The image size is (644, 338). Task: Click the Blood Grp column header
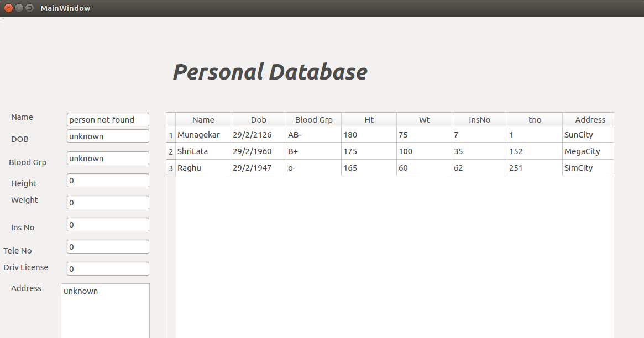click(313, 119)
